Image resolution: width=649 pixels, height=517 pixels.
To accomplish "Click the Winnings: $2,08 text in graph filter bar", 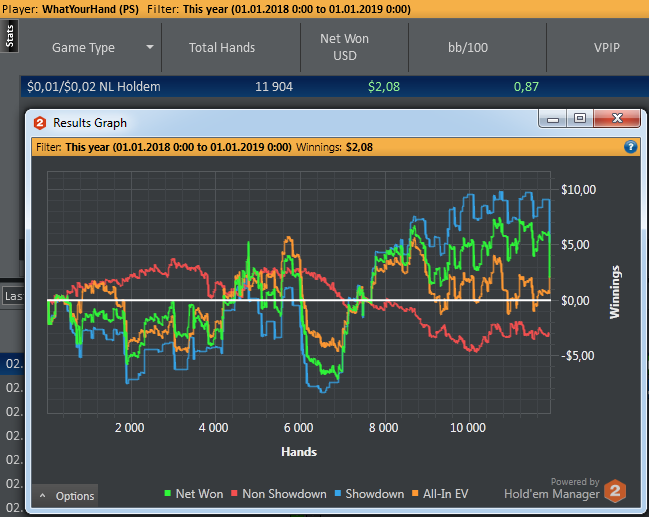I will [334, 147].
